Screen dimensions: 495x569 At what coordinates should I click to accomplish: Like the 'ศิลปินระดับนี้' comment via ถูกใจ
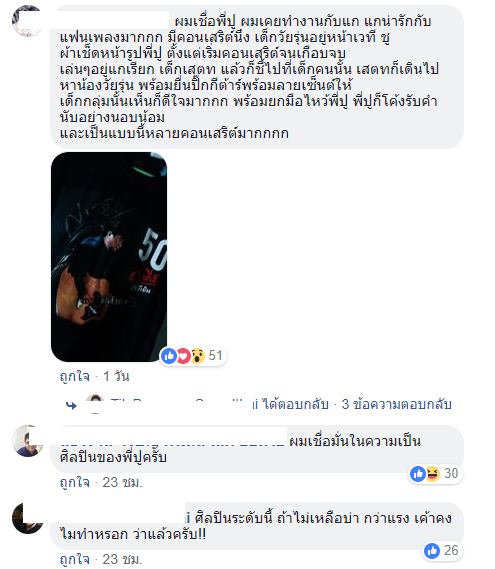click(75, 559)
